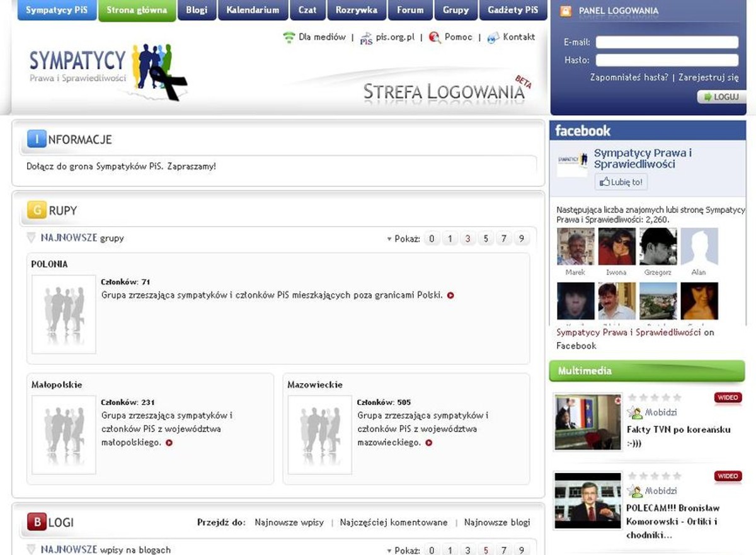
Task: Open the Kalendarium tab
Action: tap(253, 10)
